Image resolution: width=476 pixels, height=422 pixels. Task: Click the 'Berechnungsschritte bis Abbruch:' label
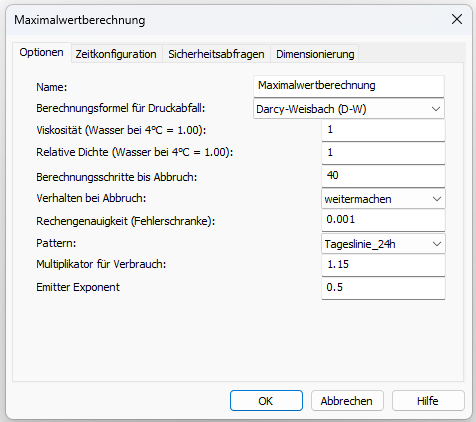(117, 177)
